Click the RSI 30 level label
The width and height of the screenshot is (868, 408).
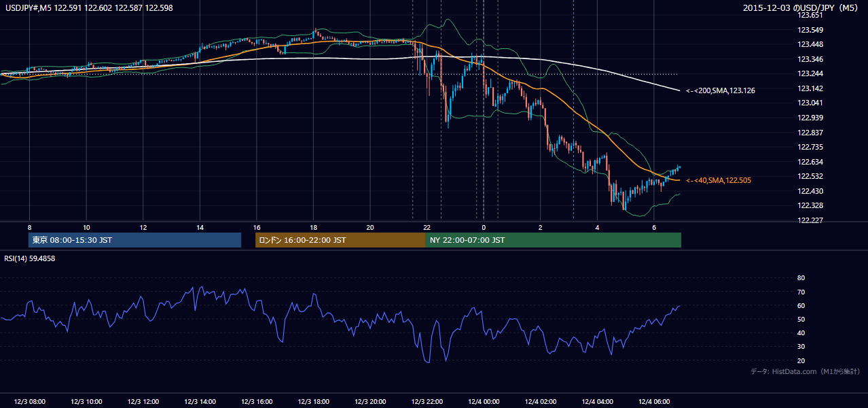pyautogui.click(x=801, y=347)
